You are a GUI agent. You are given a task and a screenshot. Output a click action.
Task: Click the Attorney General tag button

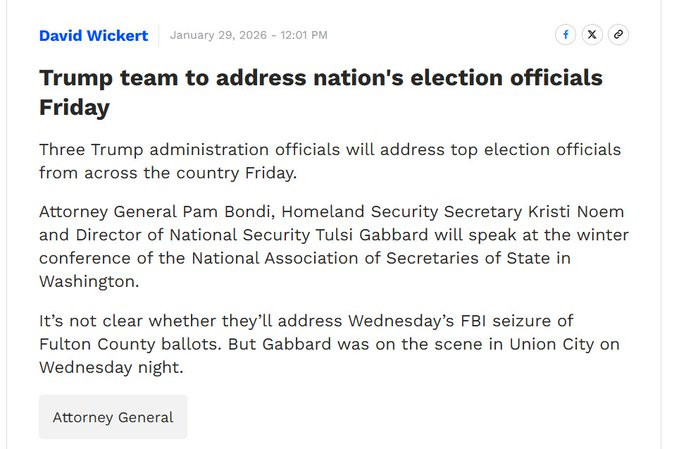(x=113, y=417)
